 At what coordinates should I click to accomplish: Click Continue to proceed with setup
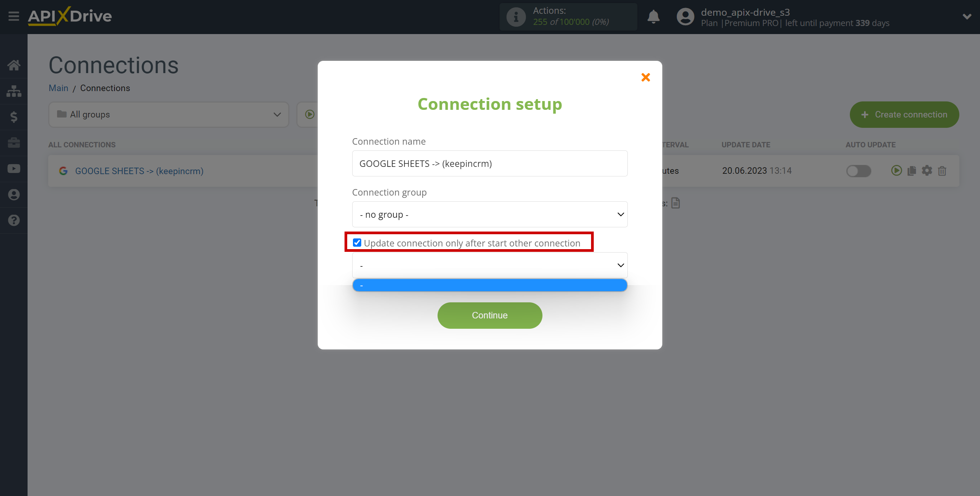click(490, 315)
